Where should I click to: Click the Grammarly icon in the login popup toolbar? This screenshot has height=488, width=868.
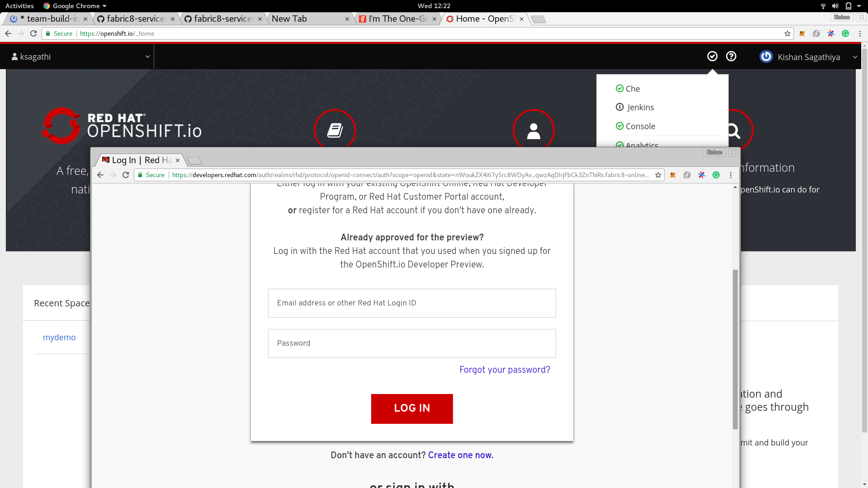(x=717, y=175)
